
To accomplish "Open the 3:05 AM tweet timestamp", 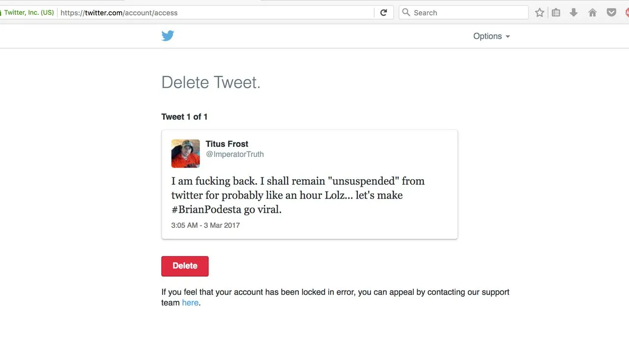I will coord(205,225).
